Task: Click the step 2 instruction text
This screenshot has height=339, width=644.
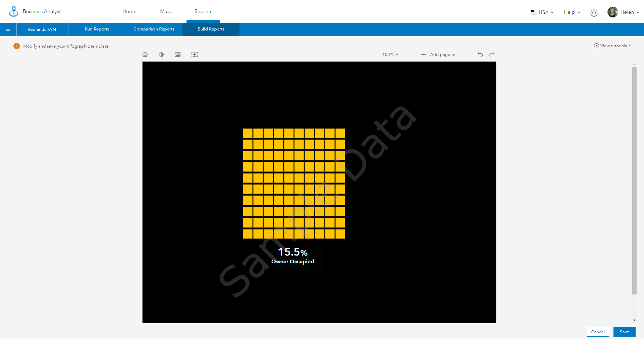Action: coord(66,46)
